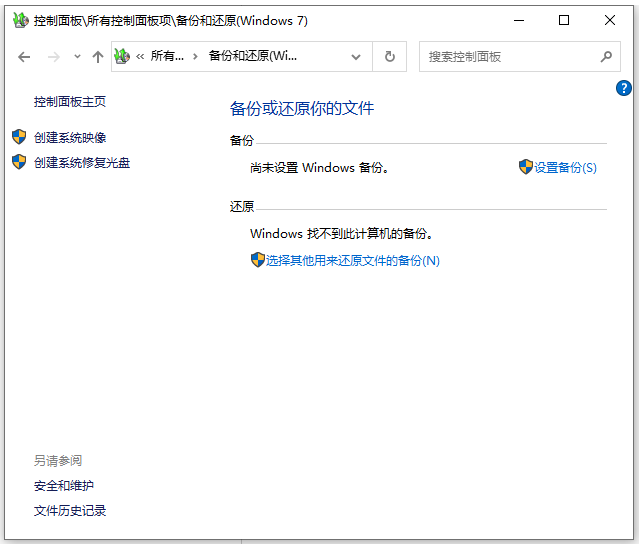Open 创建系统修复光盘 link

pyautogui.click(x=82, y=163)
